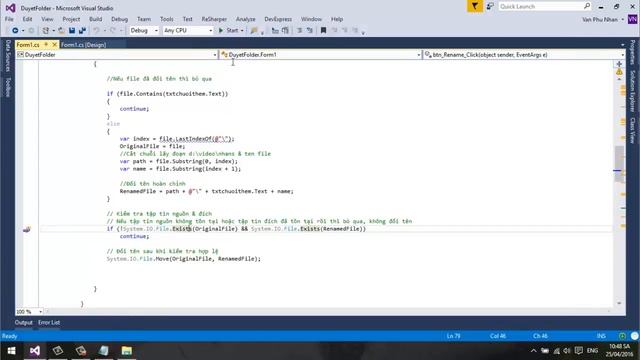Viewport: 640px width, 360px height.
Task: Open the File menu
Action: click(9, 19)
